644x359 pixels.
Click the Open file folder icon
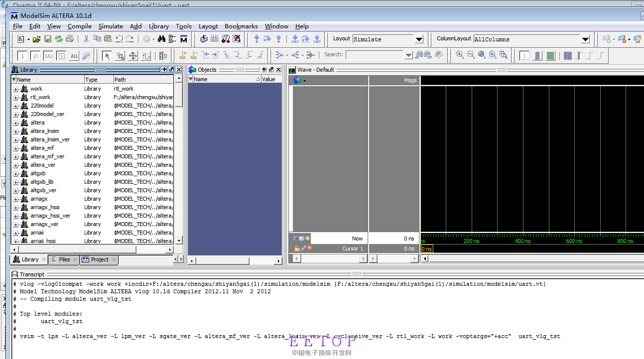pyautogui.click(x=37, y=39)
